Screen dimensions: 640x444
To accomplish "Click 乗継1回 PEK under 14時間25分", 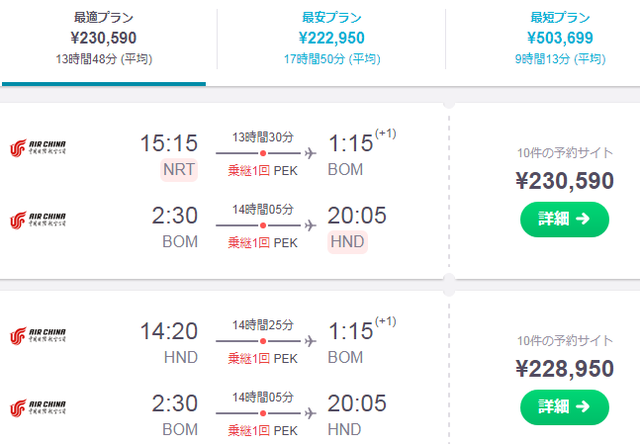I will click(x=263, y=358).
